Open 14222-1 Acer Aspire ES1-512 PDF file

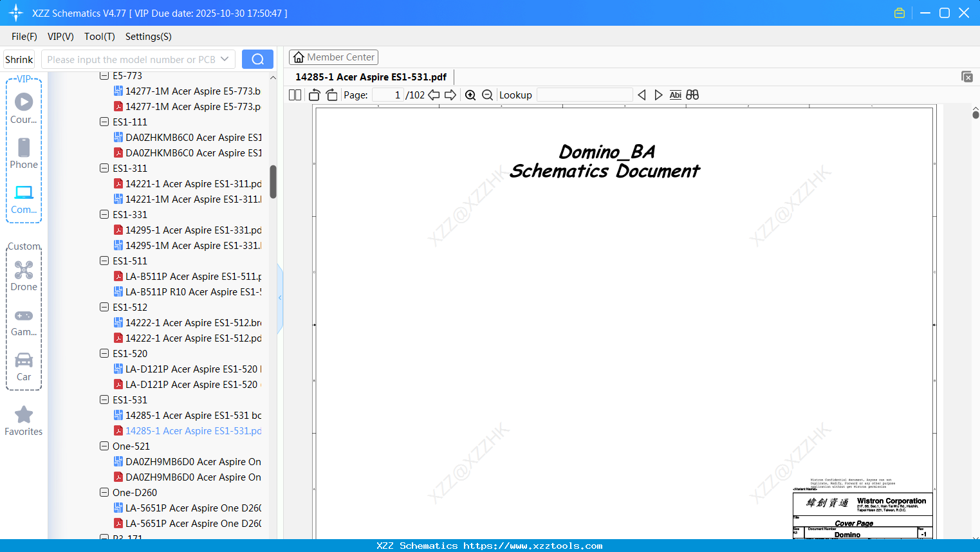pyautogui.click(x=187, y=338)
